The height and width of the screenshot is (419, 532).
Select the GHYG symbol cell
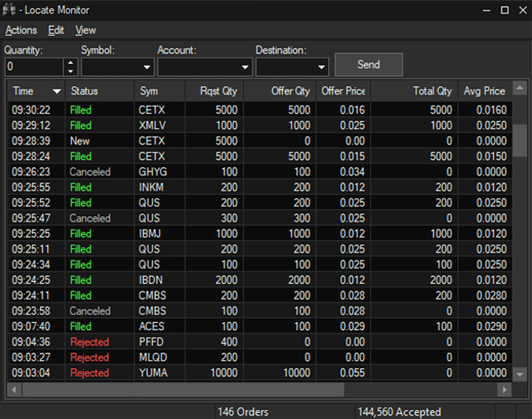tap(160, 172)
